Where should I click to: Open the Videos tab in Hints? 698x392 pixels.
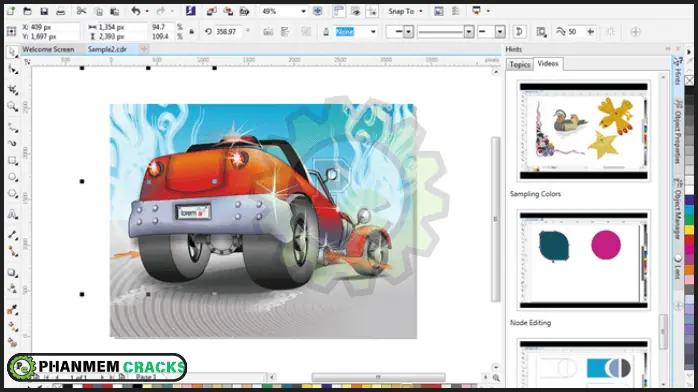548,64
